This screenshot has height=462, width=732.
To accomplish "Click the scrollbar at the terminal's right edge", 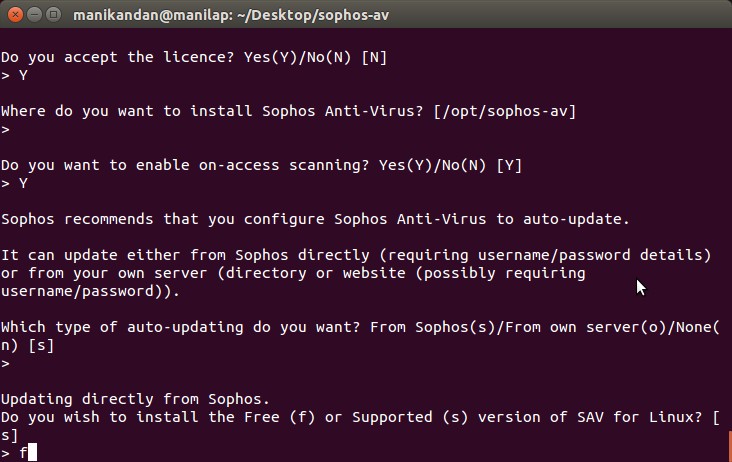I will click(x=730, y=446).
